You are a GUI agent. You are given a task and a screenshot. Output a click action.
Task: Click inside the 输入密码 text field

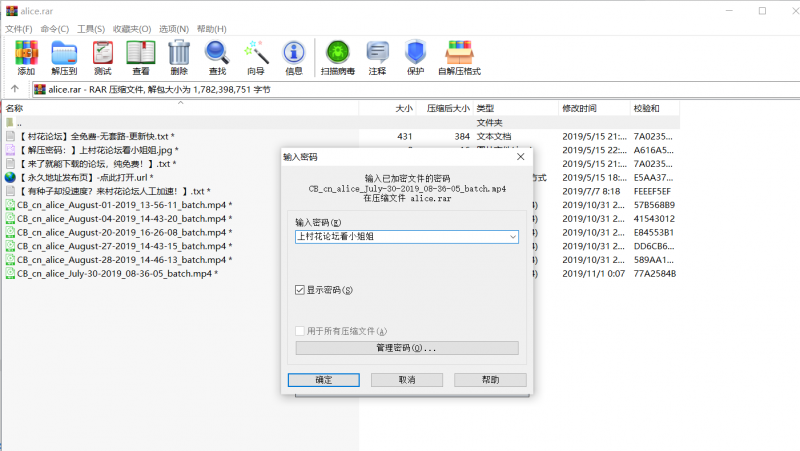click(400, 237)
